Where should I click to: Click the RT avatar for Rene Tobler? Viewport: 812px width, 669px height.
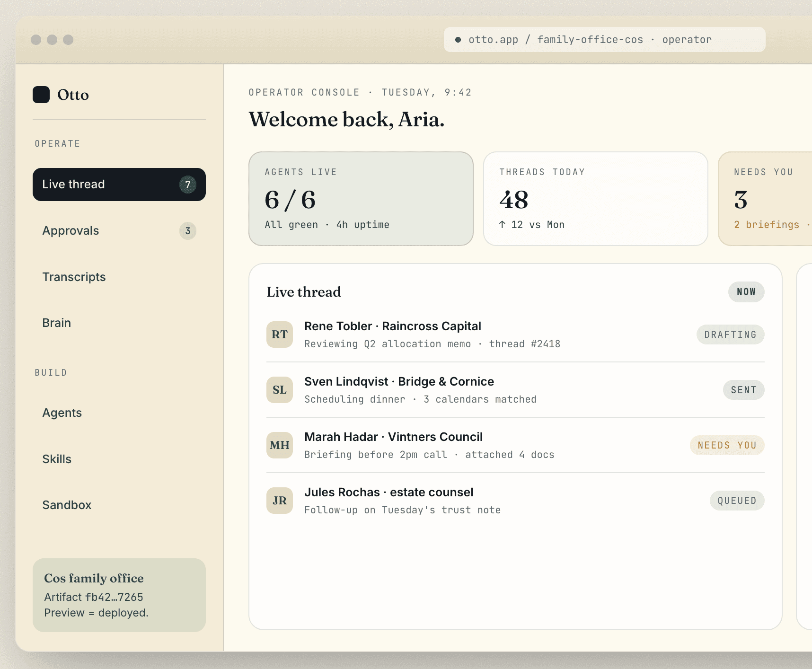(280, 334)
